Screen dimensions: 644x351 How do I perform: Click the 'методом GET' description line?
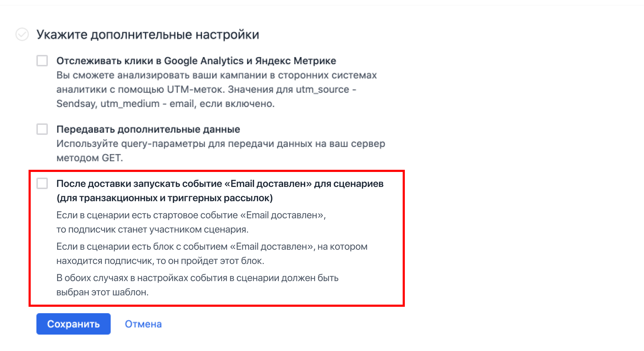point(90,158)
